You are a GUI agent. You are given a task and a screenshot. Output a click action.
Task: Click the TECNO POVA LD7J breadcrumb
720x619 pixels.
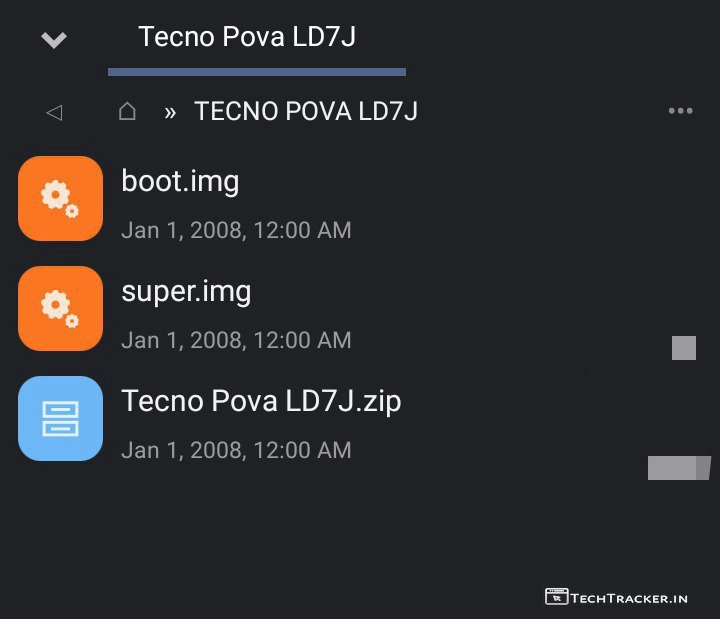[306, 112]
